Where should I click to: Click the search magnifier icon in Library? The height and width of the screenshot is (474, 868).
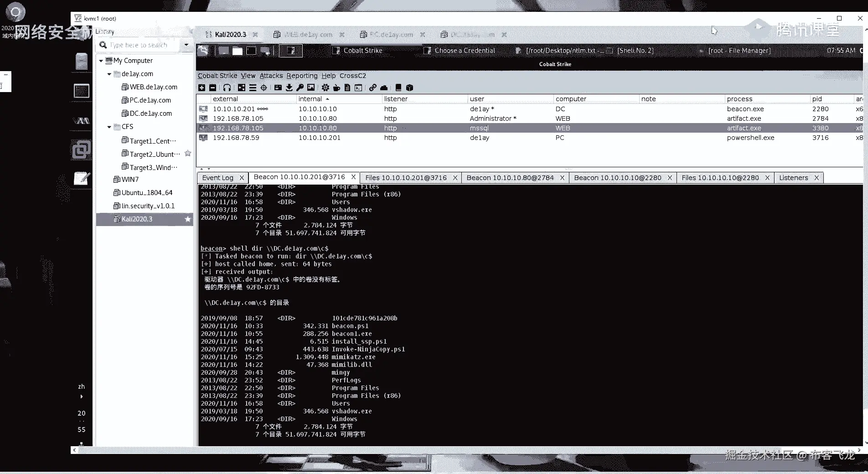(103, 45)
